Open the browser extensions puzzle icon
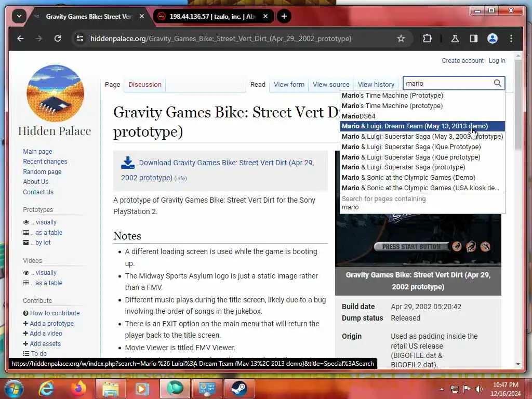 click(427, 38)
